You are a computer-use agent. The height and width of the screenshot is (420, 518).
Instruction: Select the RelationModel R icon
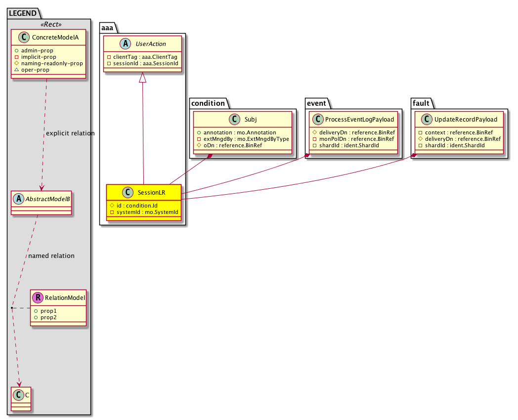coord(38,297)
